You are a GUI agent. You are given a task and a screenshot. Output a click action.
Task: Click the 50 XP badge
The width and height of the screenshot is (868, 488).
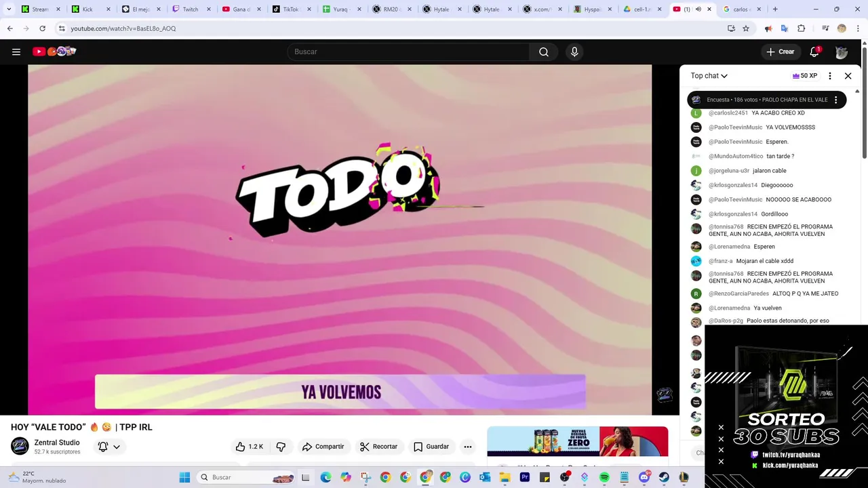tap(805, 76)
